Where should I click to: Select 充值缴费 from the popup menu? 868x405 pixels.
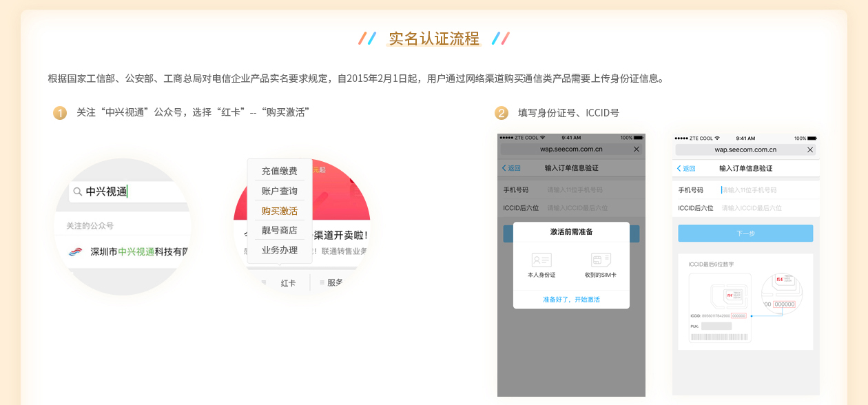(x=280, y=171)
